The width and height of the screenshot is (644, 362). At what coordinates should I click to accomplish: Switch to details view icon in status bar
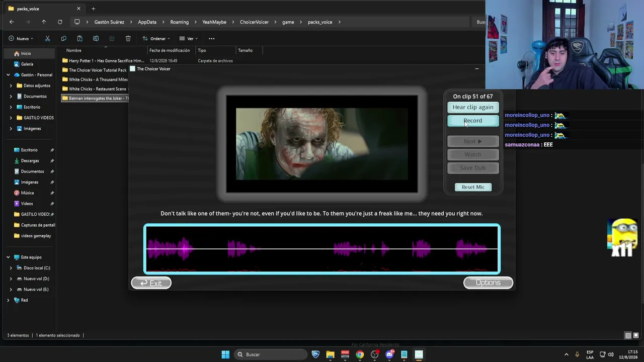coord(628,335)
